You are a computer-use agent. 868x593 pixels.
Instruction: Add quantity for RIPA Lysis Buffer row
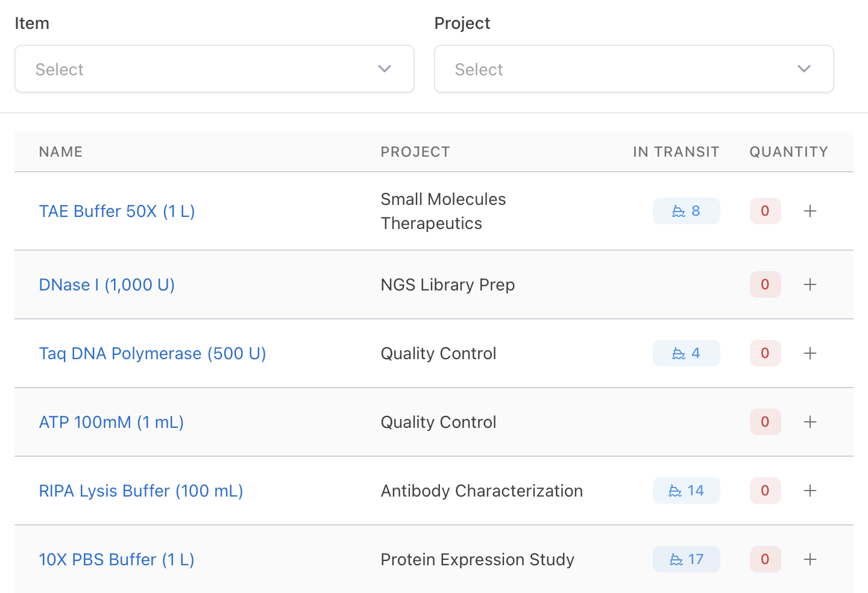pyautogui.click(x=810, y=491)
